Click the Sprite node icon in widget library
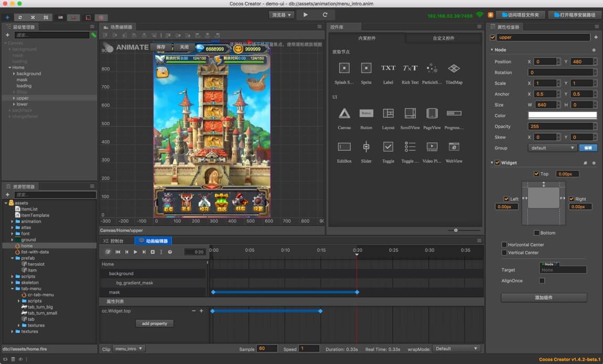 (x=366, y=68)
